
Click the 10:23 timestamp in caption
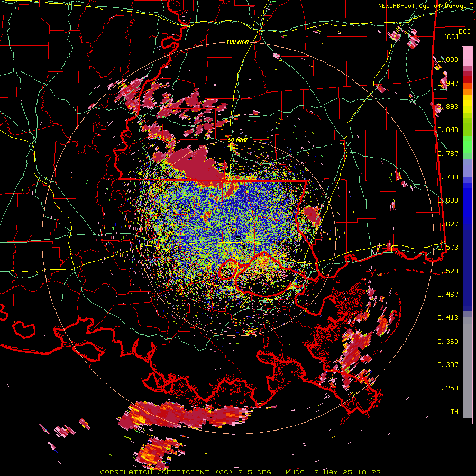click(x=368, y=472)
